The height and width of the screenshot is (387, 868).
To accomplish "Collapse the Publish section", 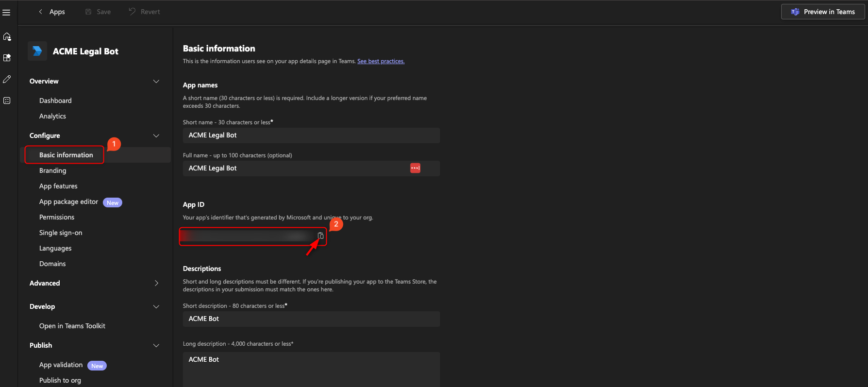I will (x=156, y=345).
